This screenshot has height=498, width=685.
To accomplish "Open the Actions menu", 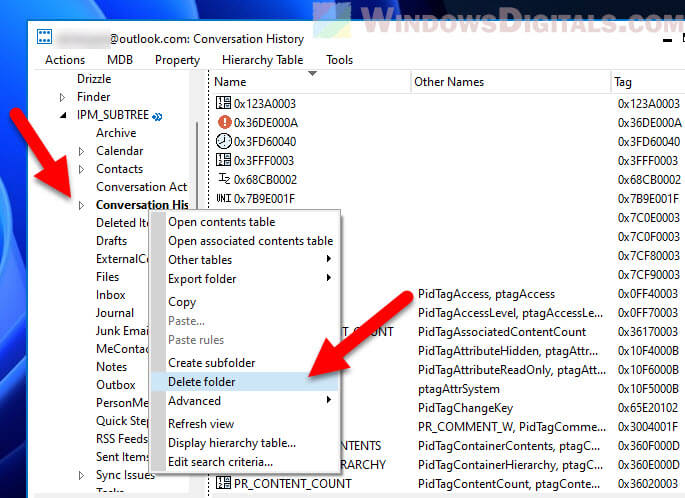I will pyautogui.click(x=65, y=60).
